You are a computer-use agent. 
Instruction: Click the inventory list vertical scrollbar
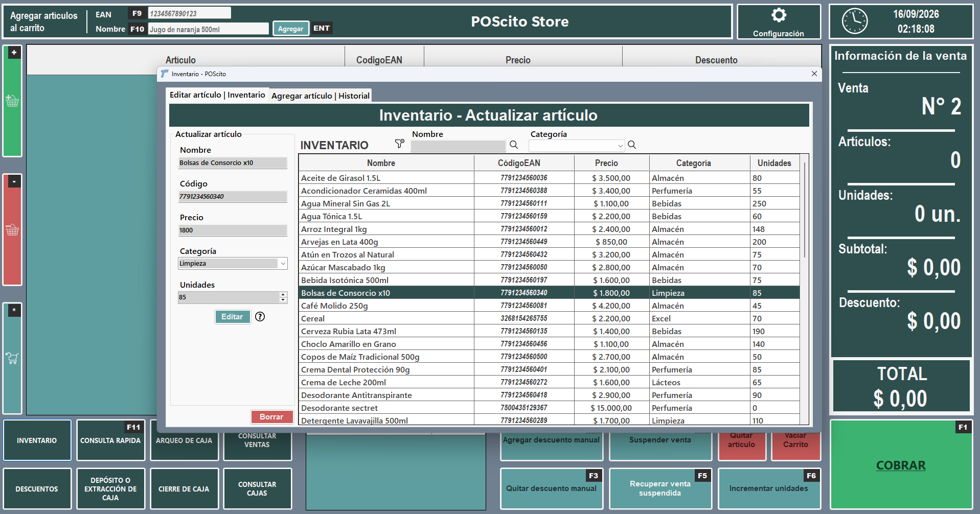pyautogui.click(x=805, y=209)
